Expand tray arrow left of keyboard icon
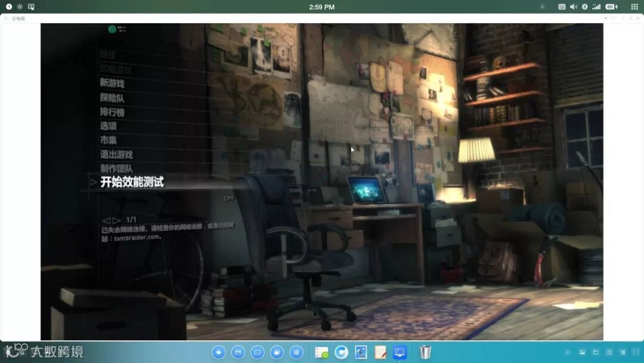The height and width of the screenshot is (363, 644). (x=543, y=7)
